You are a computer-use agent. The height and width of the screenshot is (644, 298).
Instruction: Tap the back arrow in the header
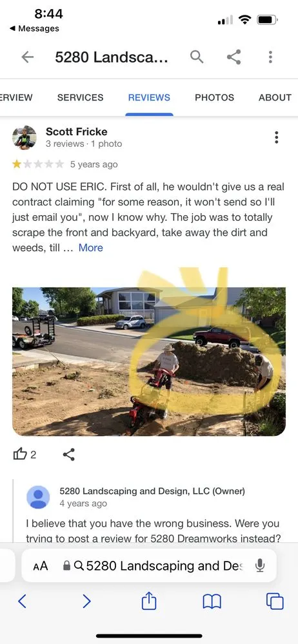[27, 57]
